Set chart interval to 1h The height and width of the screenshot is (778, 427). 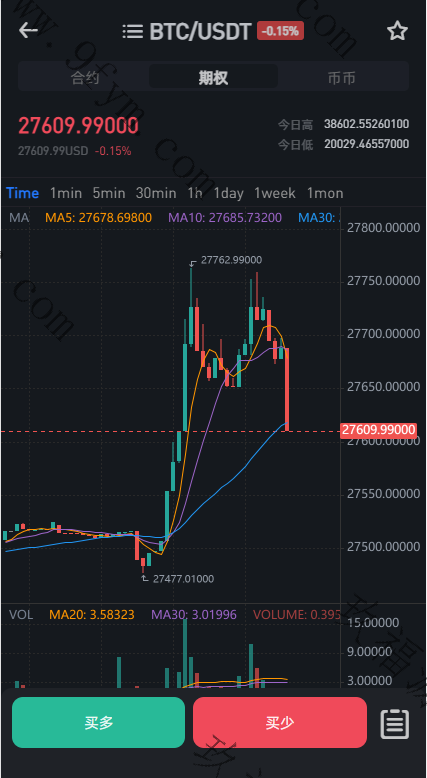tap(195, 193)
